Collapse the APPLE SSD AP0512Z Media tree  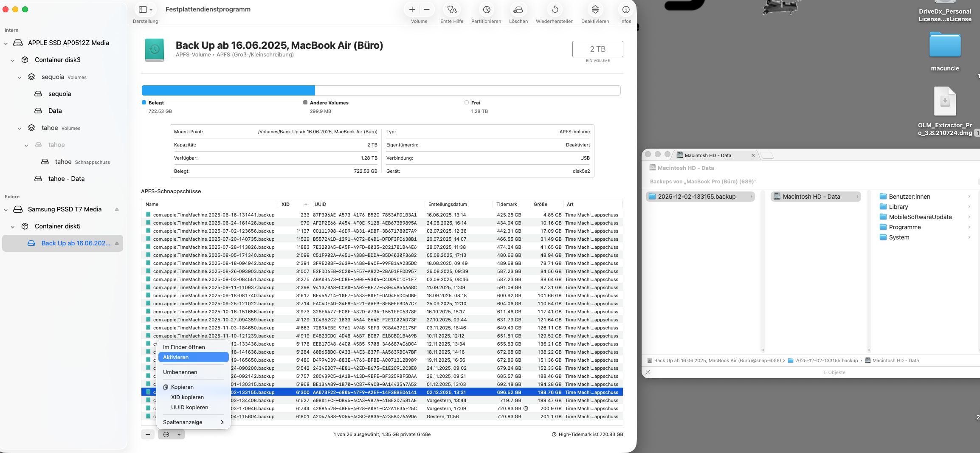click(6, 43)
